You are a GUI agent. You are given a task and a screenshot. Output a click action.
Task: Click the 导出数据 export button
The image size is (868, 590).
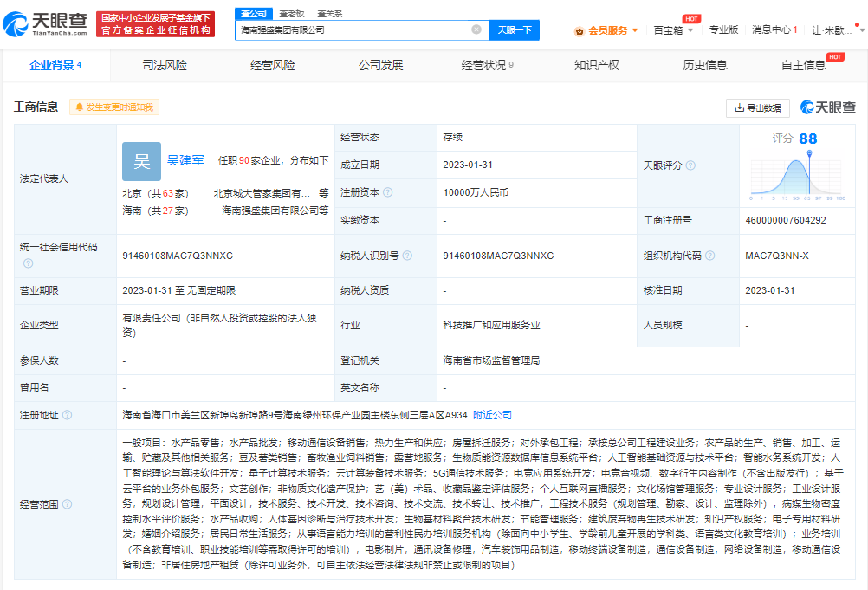pyautogui.click(x=757, y=108)
